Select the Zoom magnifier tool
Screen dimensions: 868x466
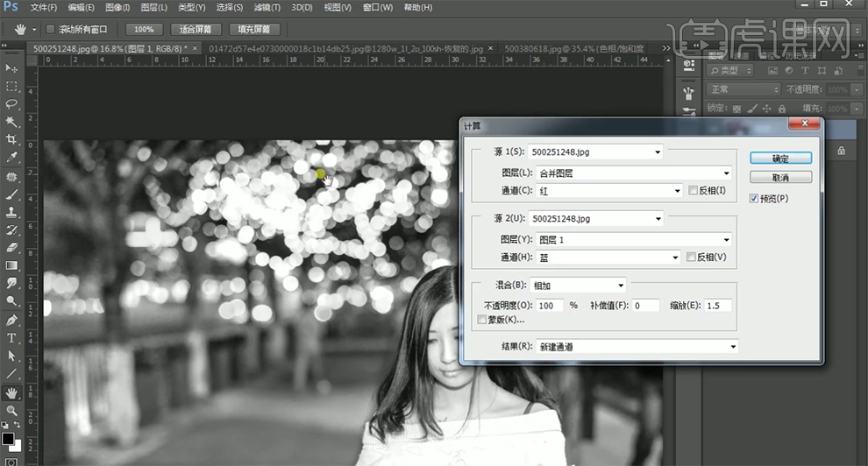coord(11,410)
